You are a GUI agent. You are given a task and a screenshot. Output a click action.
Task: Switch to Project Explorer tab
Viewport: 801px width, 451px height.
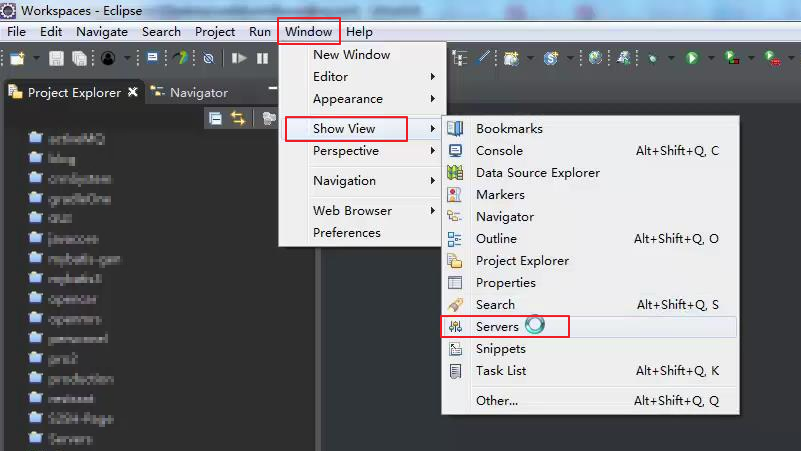74,92
